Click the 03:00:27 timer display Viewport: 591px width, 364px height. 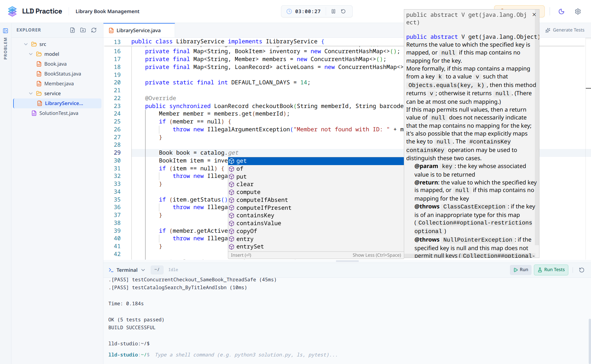click(x=308, y=11)
